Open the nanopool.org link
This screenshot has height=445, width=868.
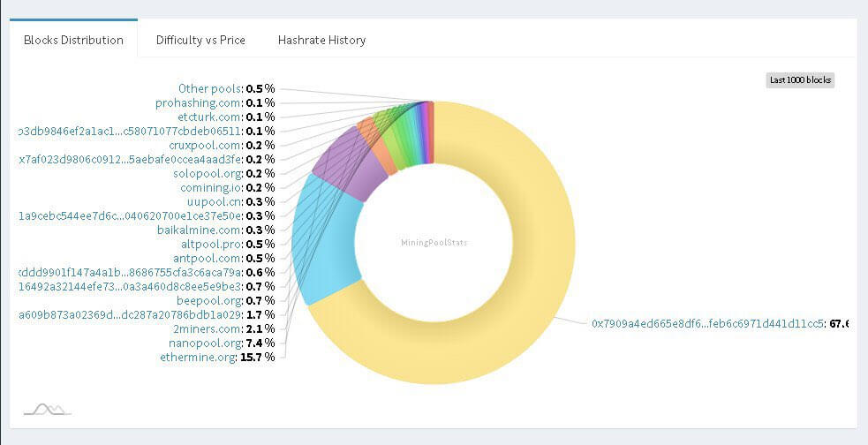203,343
